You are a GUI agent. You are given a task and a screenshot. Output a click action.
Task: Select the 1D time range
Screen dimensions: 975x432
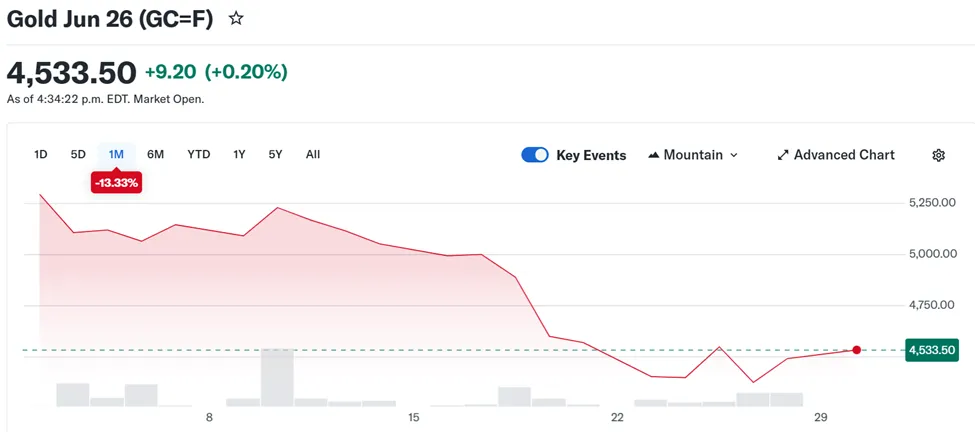tap(41, 154)
